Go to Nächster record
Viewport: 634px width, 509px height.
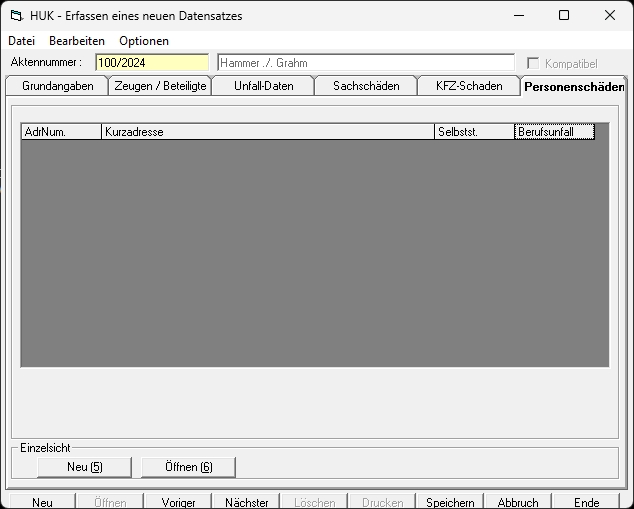[246, 502]
